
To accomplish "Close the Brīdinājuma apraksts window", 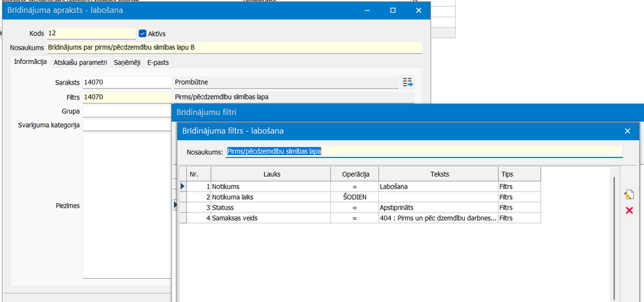I will click(418, 11).
